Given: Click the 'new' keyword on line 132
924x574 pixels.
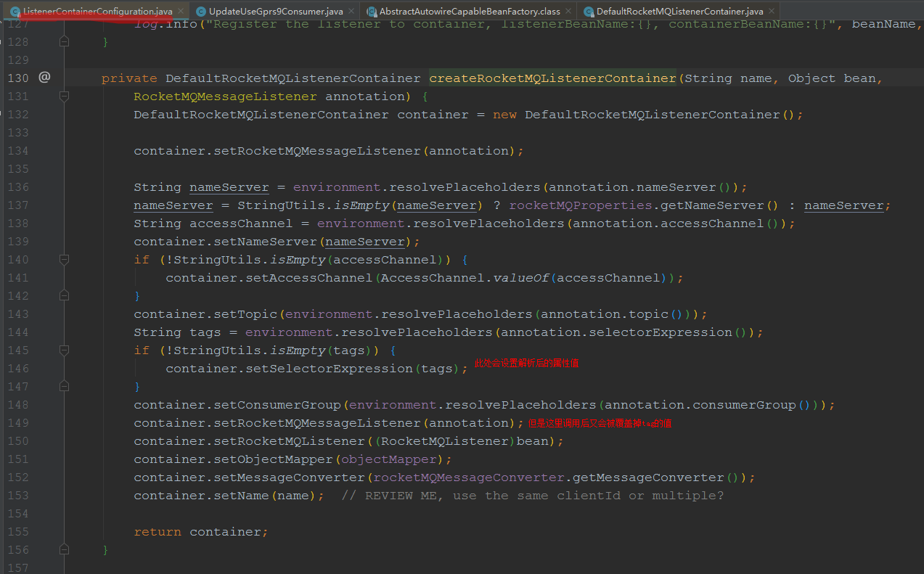Looking at the screenshot, I should coord(505,115).
